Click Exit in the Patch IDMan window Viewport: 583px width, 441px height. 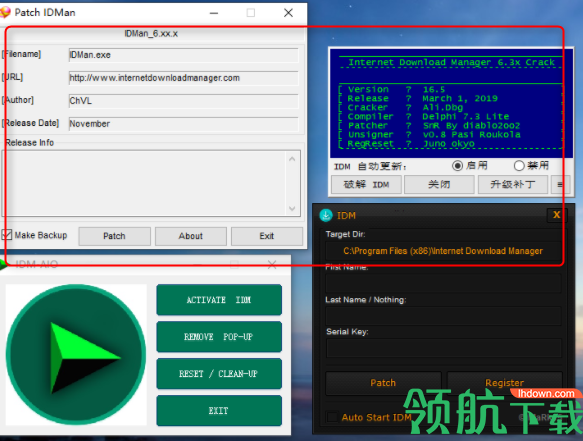(267, 236)
